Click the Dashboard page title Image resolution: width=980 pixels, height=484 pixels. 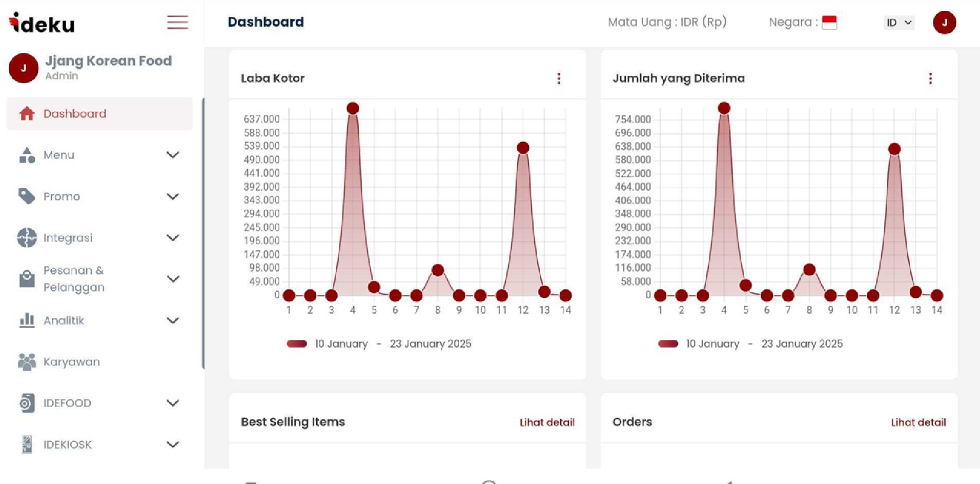(x=266, y=22)
